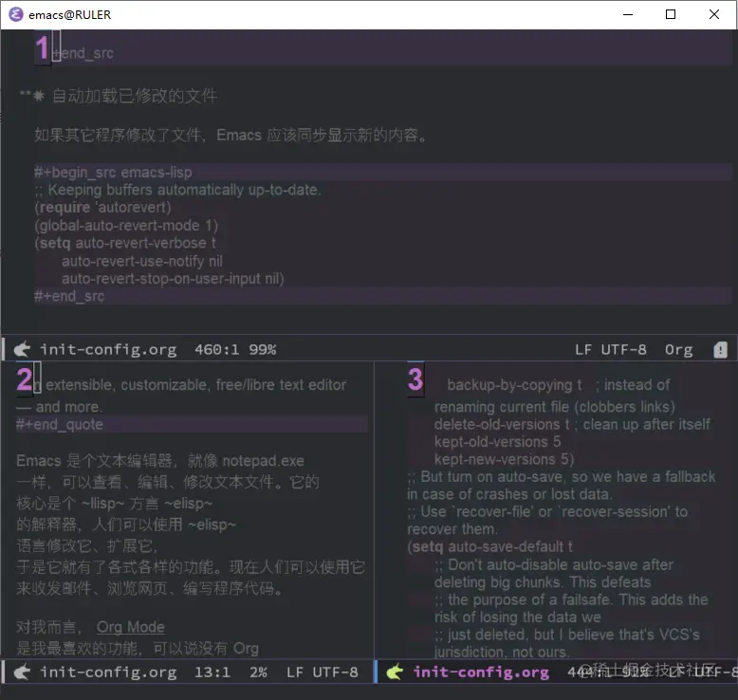The width and height of the screenshot is (738, 700).
Task: Click the buffer state icon in the top mode line
Action: tap(22, 349)
